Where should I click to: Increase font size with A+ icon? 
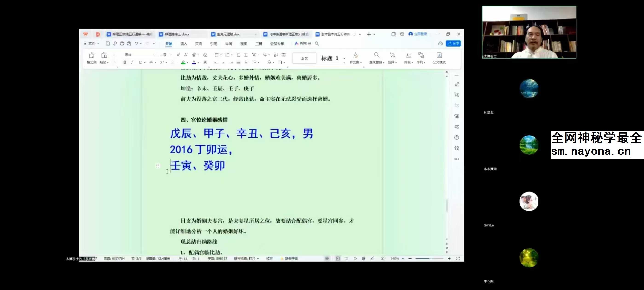click(x=178, y=55)
